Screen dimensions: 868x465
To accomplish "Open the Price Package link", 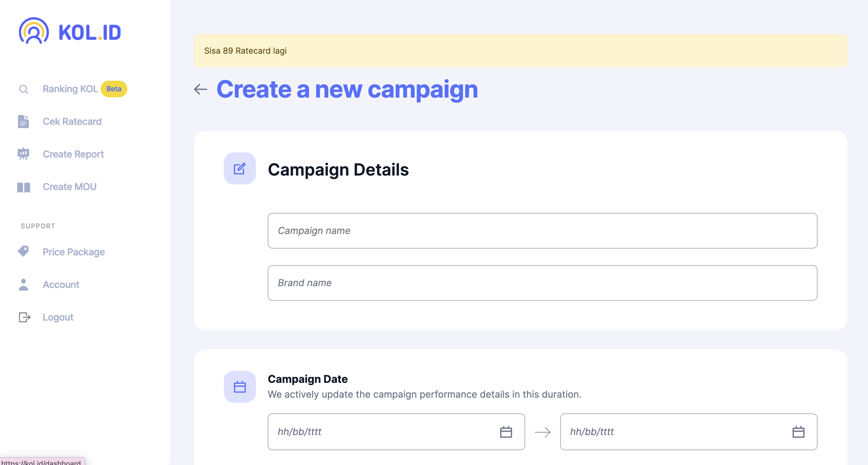I will 73,252.
